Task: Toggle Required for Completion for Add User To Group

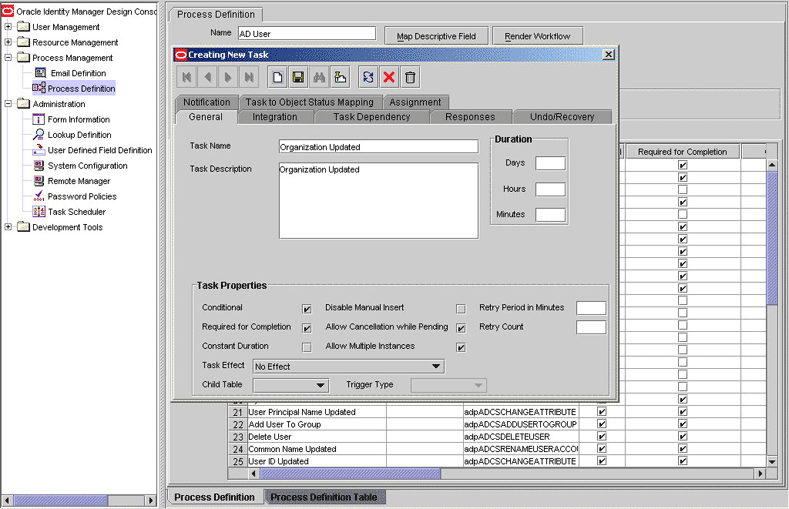Action: coord(682,425)
